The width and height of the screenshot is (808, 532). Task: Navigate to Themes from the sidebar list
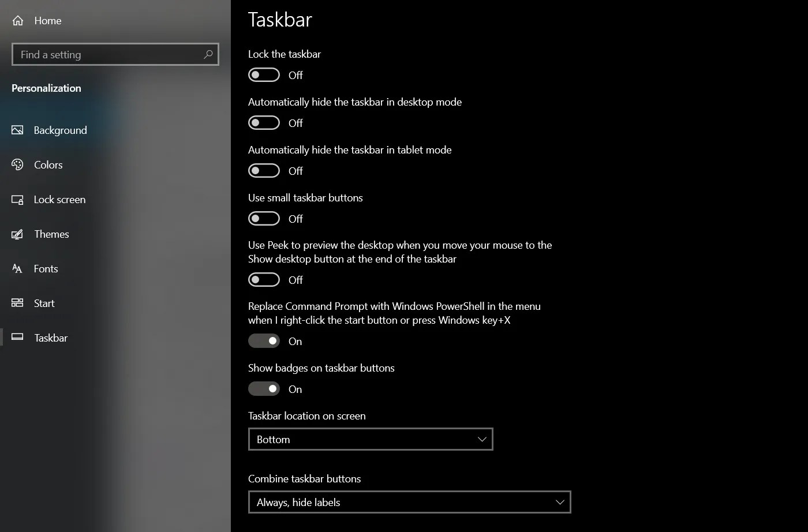tap(52, 234)
